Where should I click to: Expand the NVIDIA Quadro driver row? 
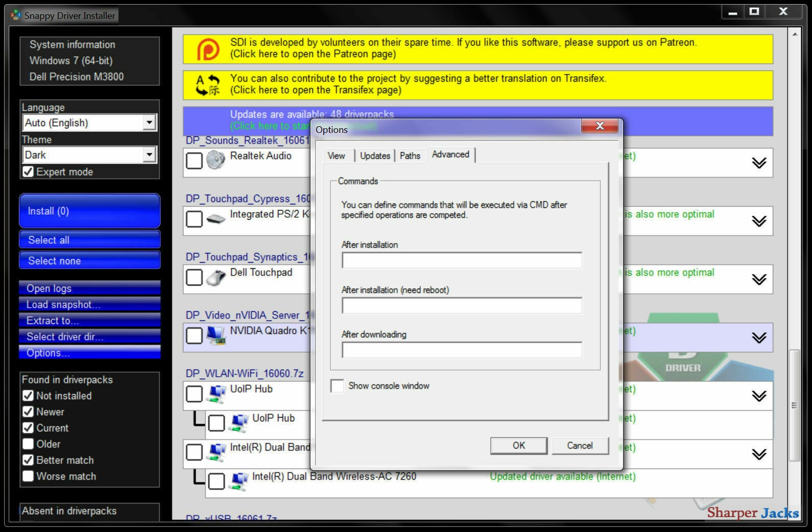759,337
